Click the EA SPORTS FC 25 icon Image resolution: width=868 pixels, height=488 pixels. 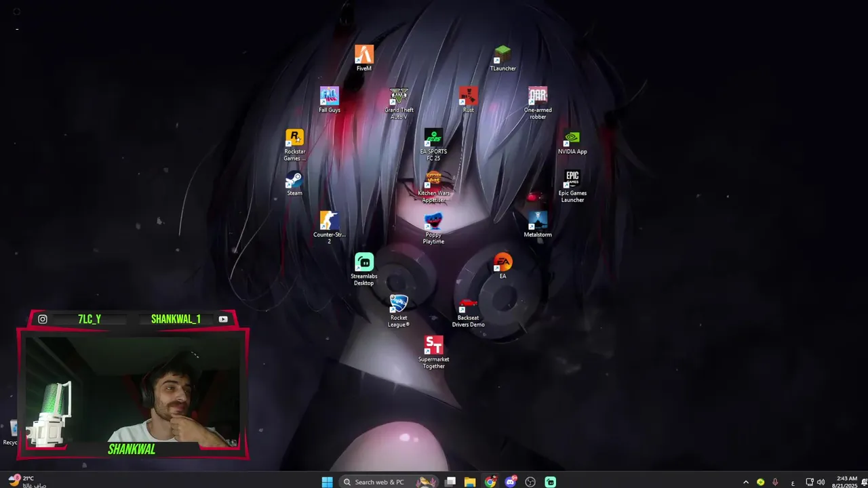[433, 145]
